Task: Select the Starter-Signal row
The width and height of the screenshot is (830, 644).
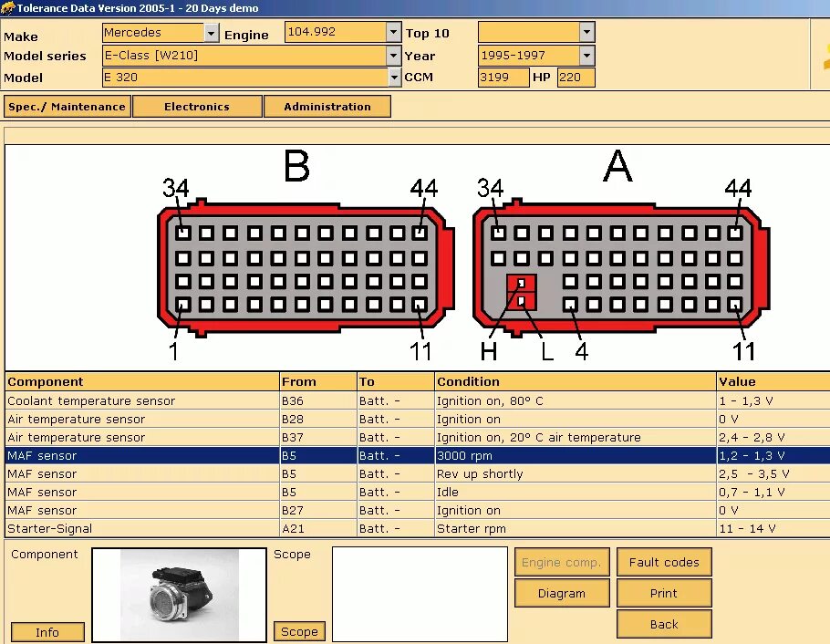Action: tap(417, 528)
